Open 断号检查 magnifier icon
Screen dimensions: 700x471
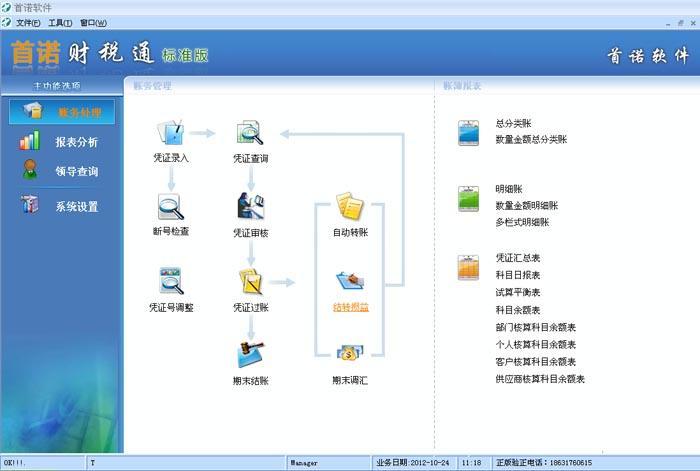170,207
